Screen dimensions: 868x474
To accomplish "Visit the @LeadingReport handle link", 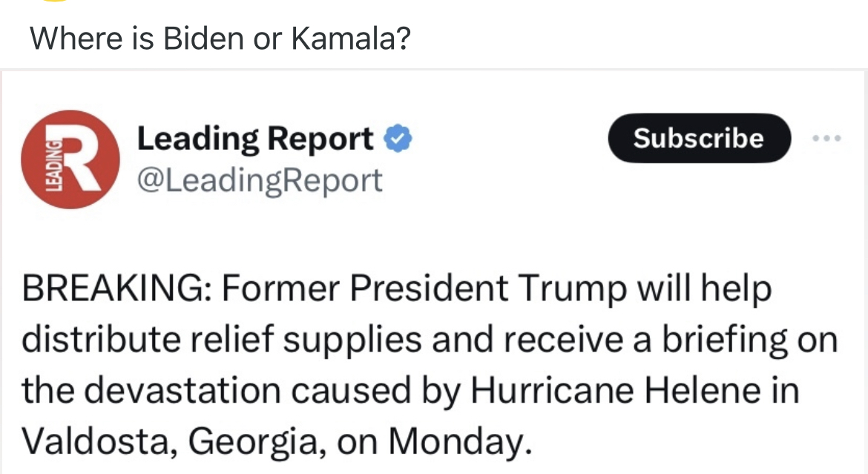I will (x=260, y=180).
